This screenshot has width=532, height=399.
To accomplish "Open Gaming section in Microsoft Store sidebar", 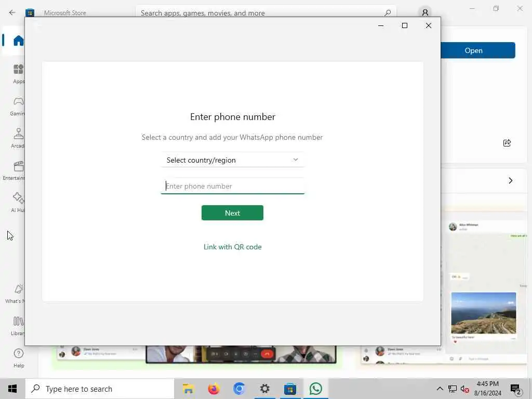I will 18,106.
